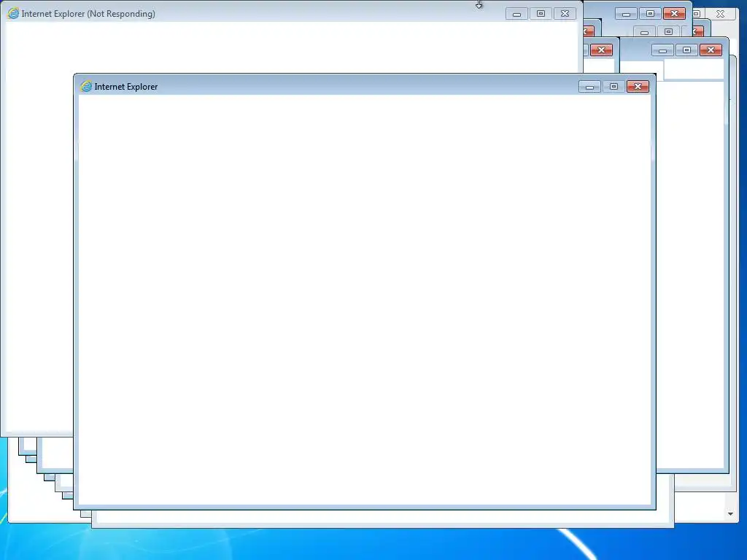The image size is (747, 560).
Task: Minimize the front Internet Explorer window
Action: click(589, 86)
